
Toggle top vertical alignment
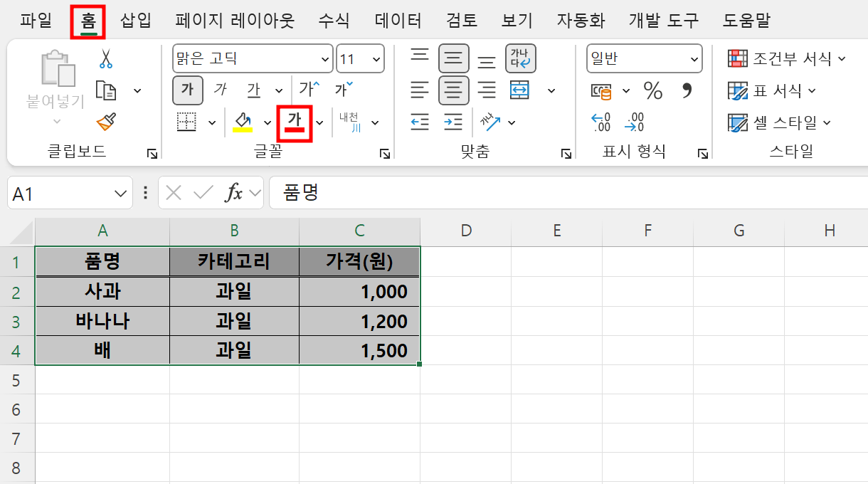point(420,54)
